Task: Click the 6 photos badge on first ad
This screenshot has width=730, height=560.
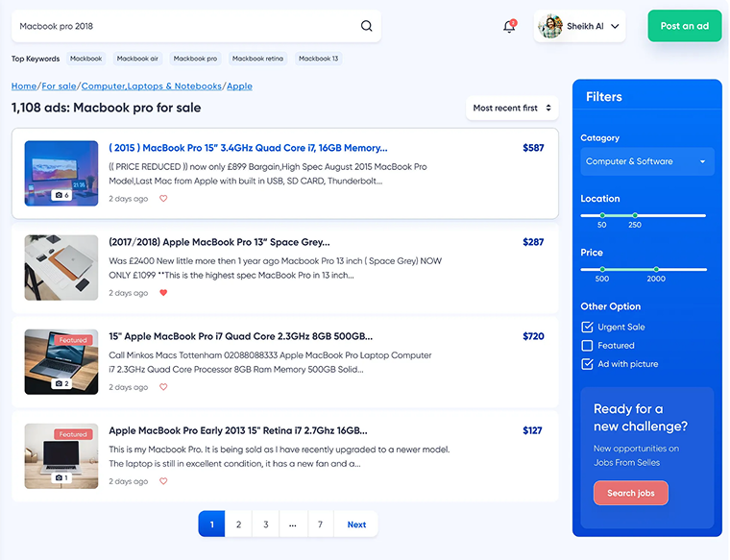Action: click(61, 195)
